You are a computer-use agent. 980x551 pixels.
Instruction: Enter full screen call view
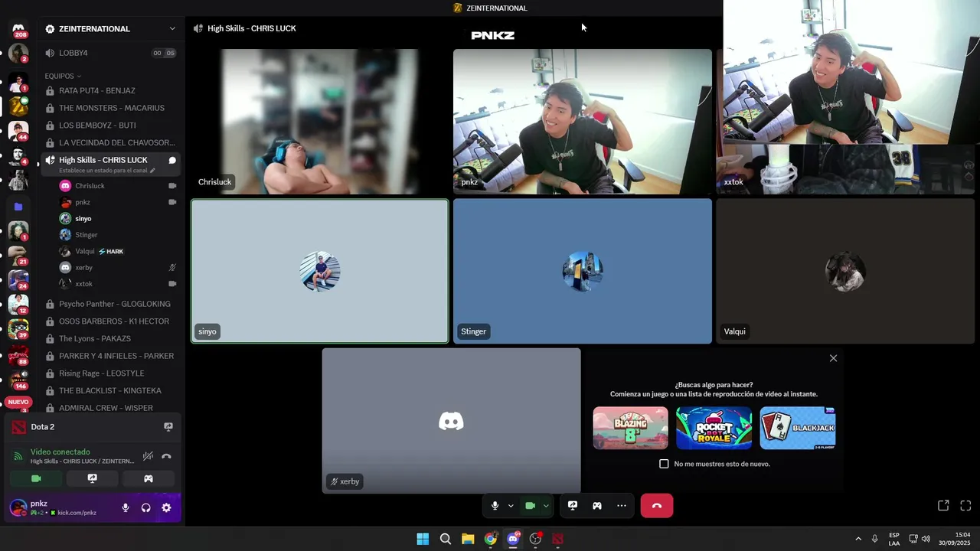pyautogui.click(x=965, y=506)
